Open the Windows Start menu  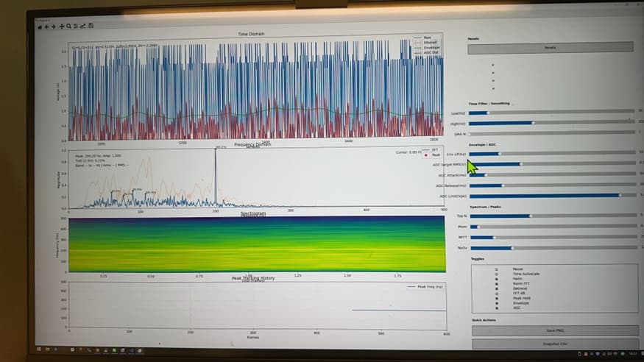(39, 349)
